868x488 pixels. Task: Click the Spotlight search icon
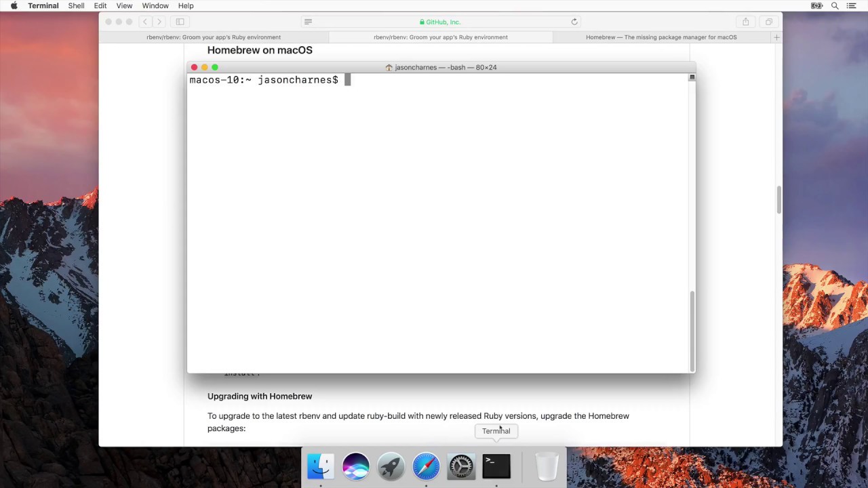click(x=835, y=5)
